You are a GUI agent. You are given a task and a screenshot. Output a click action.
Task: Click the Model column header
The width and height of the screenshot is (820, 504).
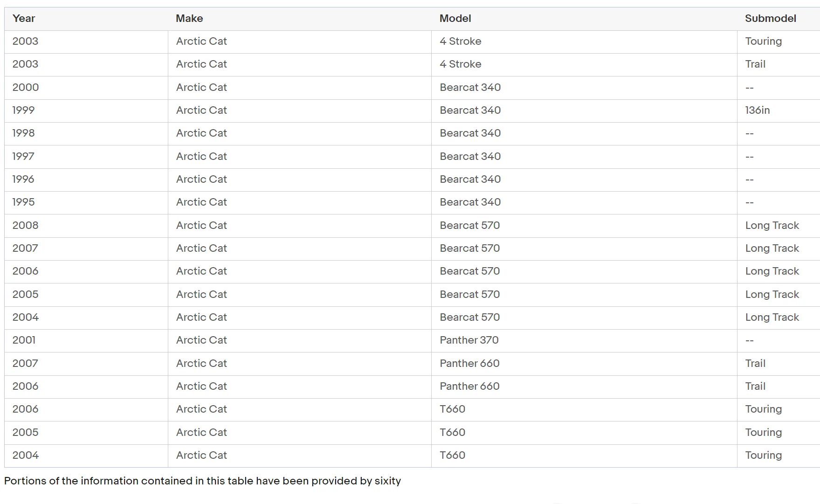[455, 19]
